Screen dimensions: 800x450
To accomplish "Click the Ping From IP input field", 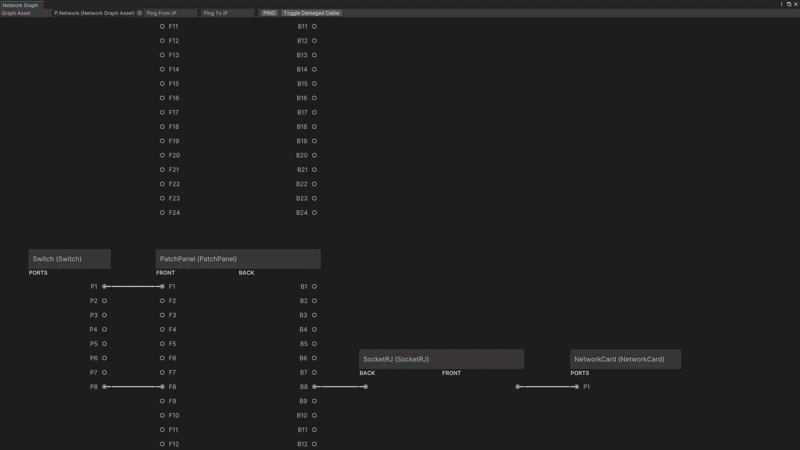I will (x=170, y=13).
